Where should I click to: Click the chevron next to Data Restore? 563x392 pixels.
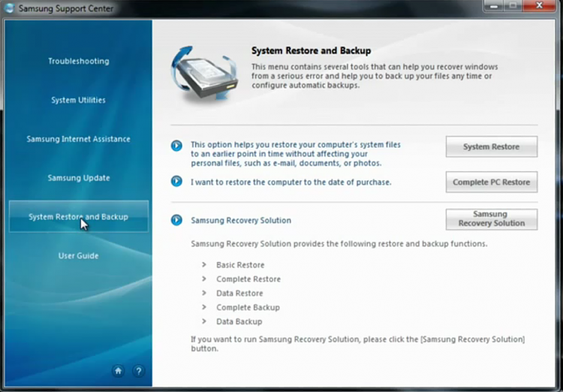coord(204,293)
